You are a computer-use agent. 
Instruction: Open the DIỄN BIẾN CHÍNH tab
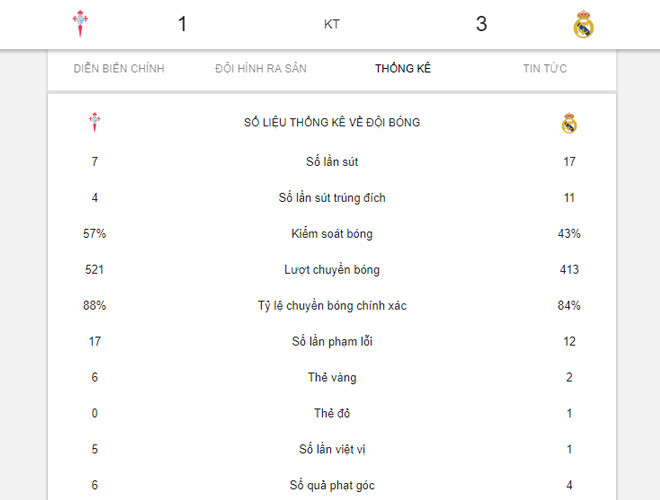pos(119,69)
